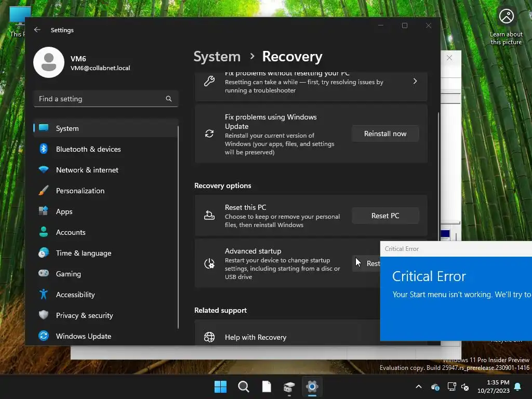Click the Privacy shield icon
Image resolution: width=532 pixels, height=399 pixels.
pyautogui.click(x=44, y=315)
